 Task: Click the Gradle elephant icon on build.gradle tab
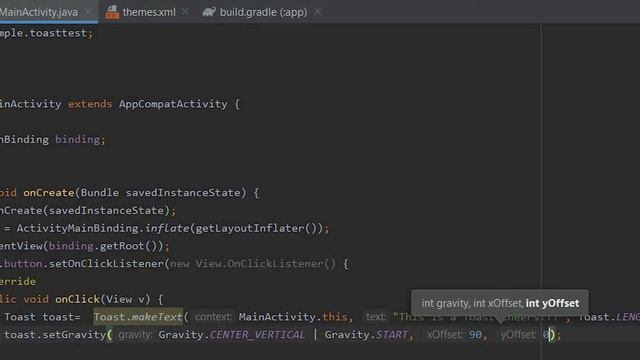pyautogui.click(x=209, y=12)
